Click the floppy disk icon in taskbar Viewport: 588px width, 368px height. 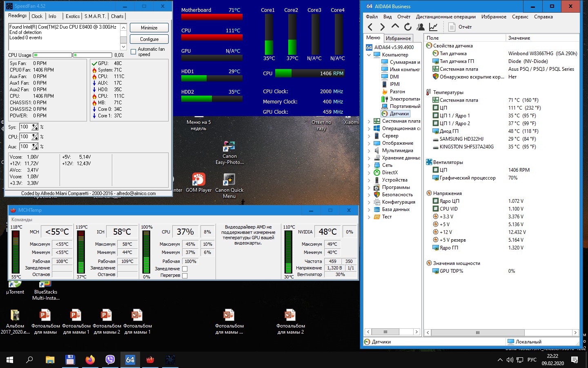pyautogui.click(x=70, y=360)
